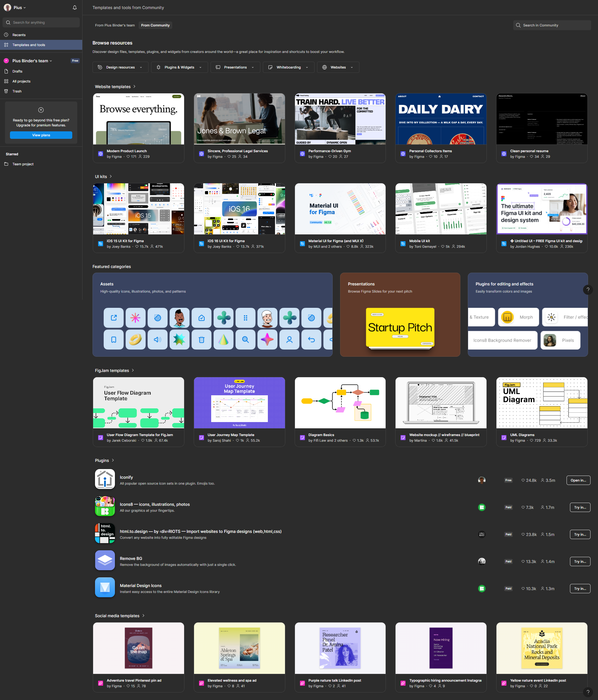
Task: Expand the Plugins section
Action: [104, 460]
